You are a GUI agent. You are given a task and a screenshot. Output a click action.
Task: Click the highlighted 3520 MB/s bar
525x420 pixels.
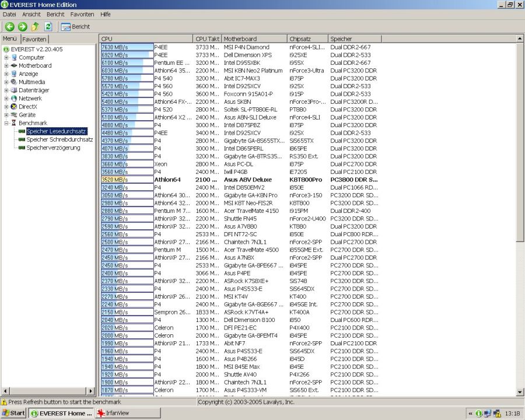point(127,180)
